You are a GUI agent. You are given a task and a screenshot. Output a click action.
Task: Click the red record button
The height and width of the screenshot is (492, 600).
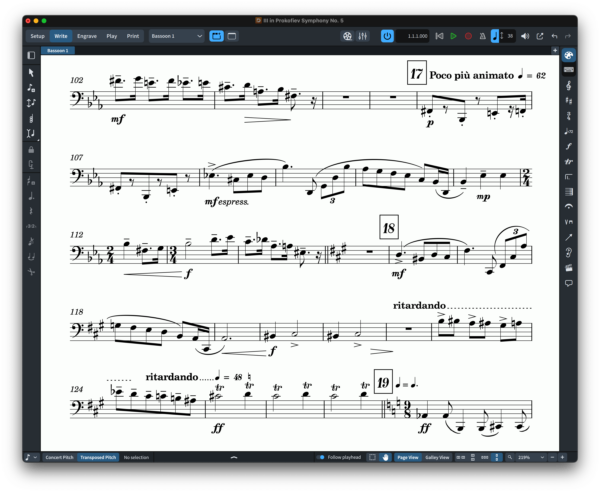tap(468, 36)
